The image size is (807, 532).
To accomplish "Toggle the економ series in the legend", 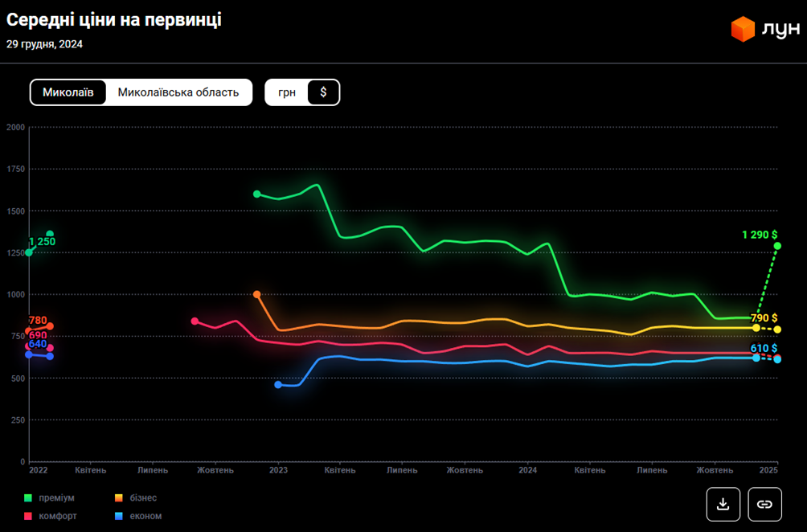I will [145, 516].
